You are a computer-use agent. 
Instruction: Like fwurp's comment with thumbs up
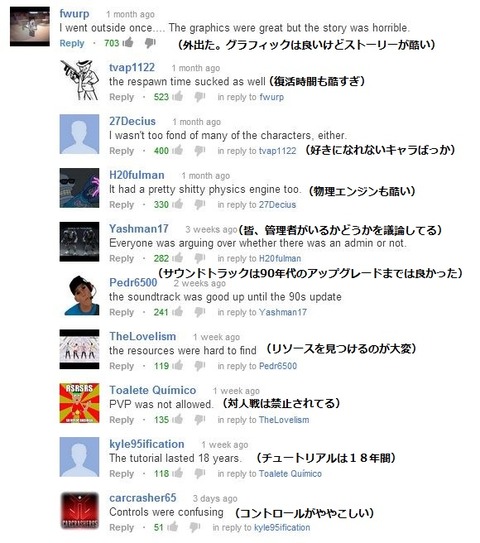click(128, 43)
